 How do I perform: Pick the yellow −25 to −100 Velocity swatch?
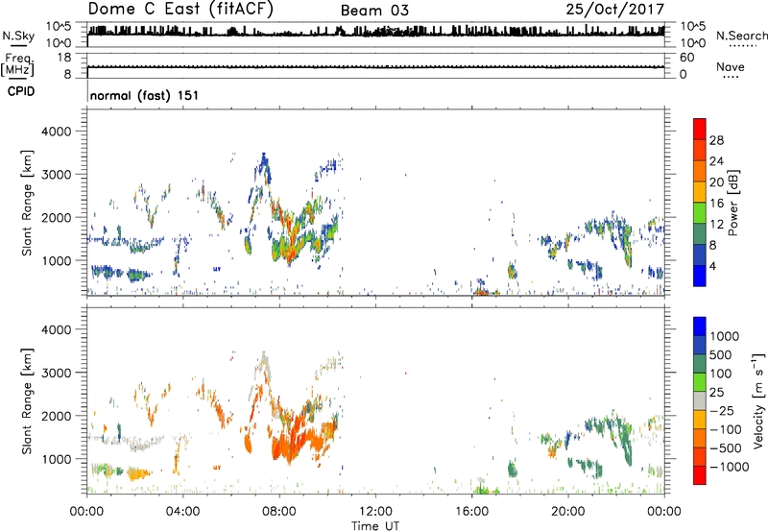[x=700, y=420]
